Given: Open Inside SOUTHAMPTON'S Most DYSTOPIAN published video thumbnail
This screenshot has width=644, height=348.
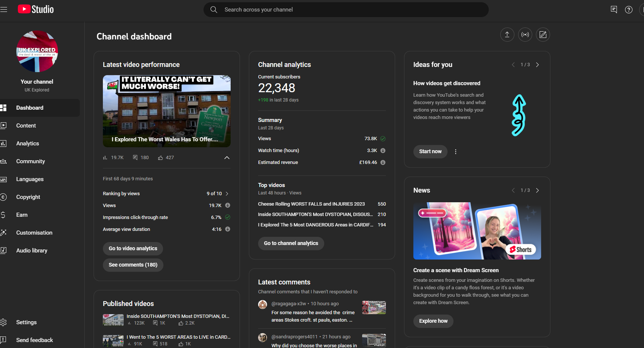Looking at the screenshot, I should click(113, 320).
